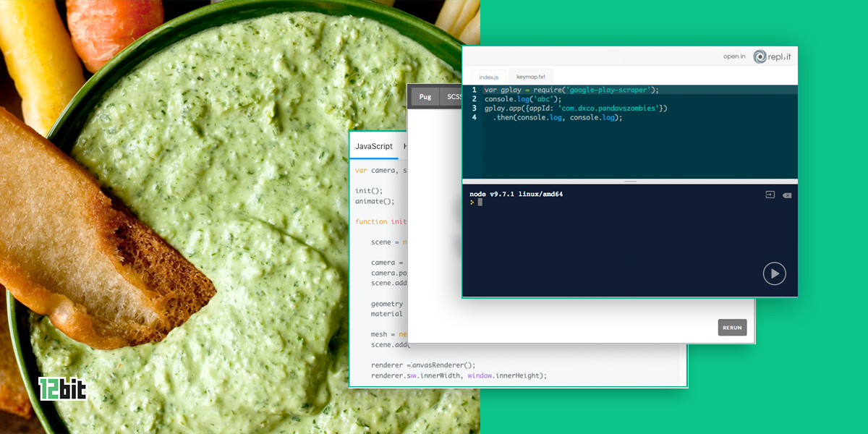The width and height of the screenshot is (868, 434).
Task: Select the JavaScript tab in back window
Action: 374,146
